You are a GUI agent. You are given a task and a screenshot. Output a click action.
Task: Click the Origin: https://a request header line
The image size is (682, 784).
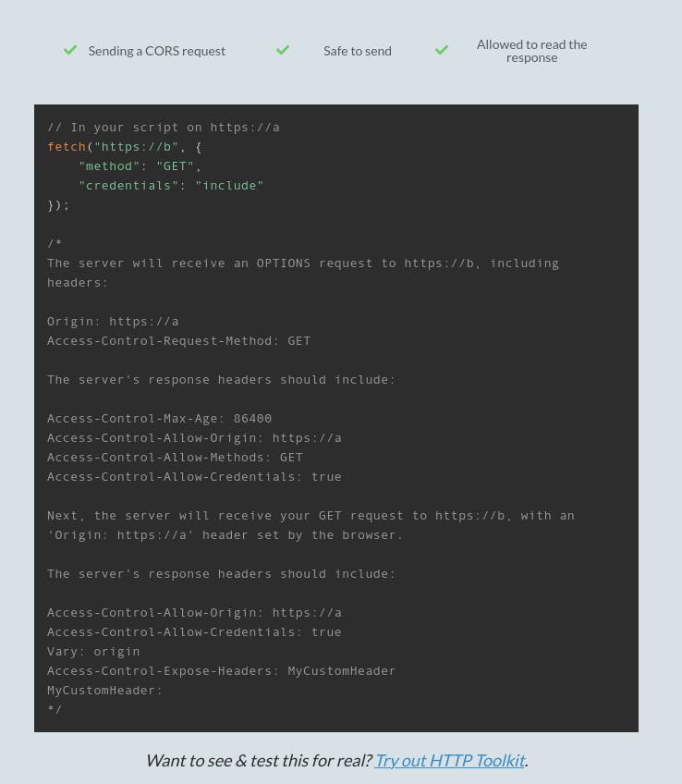coord(113,322)
